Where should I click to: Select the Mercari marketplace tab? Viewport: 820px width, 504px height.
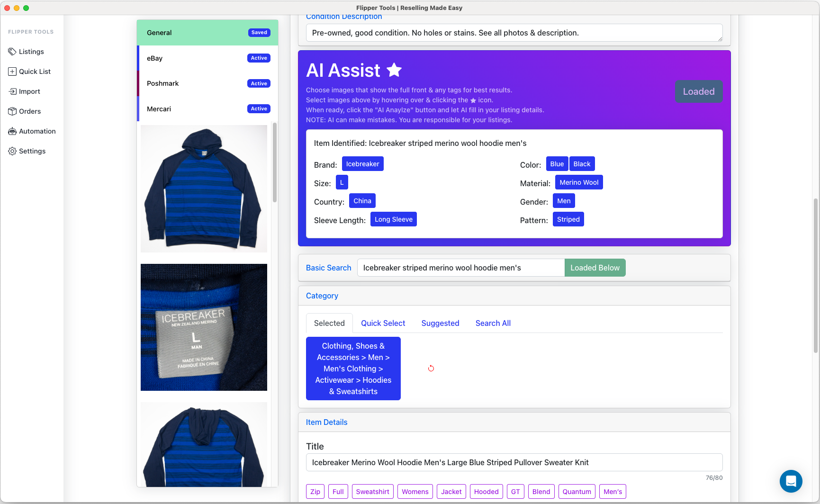pyautogui.click(x=207, y=109)
